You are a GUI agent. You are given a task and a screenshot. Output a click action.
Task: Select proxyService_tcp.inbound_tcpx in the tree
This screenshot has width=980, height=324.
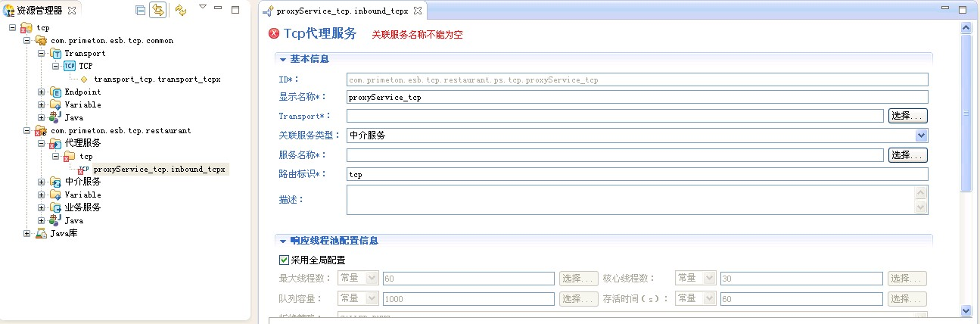coord(159,170)
